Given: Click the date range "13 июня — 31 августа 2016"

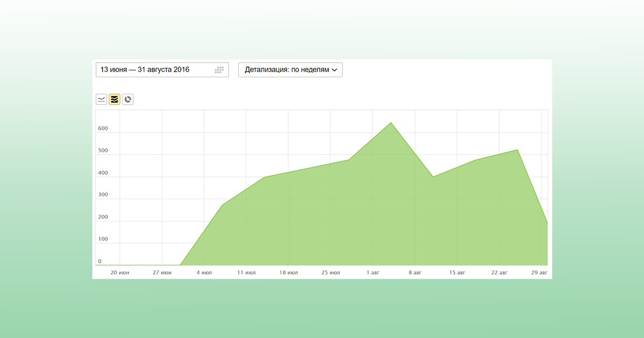Looking at the screenshot, I should coord(145,70).
